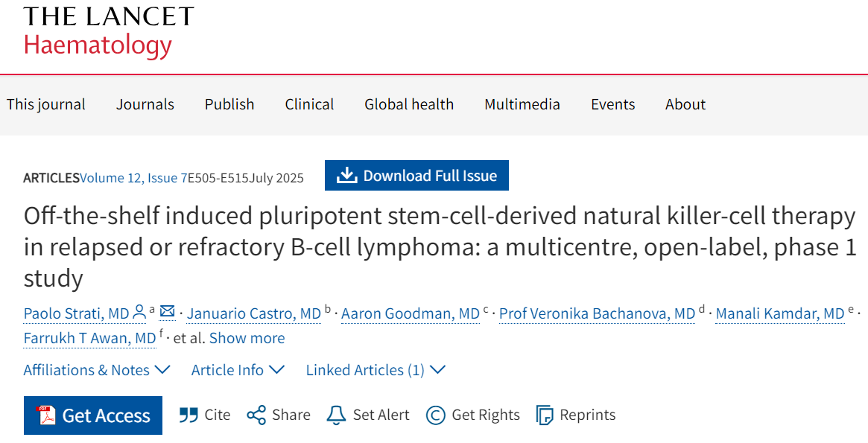Expand Linked Articles (1) list
The image size is (868, 443).
pos(376,370)
